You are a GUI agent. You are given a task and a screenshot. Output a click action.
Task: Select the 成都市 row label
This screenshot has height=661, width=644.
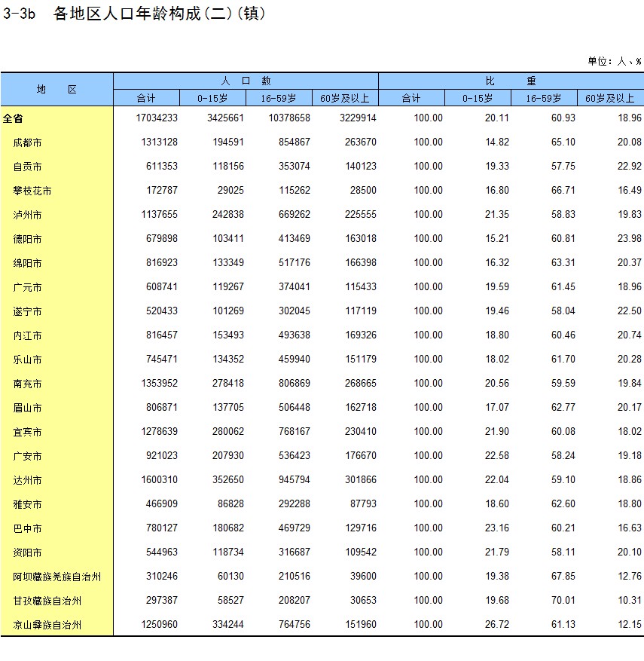pyautogui.click(x=27, y=142)
